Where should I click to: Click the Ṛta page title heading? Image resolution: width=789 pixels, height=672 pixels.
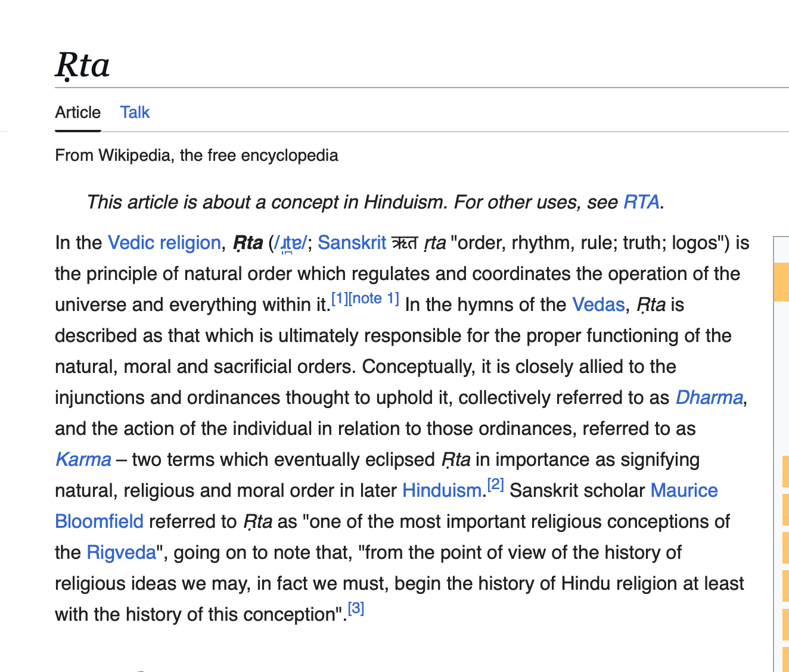click(83, 65)
